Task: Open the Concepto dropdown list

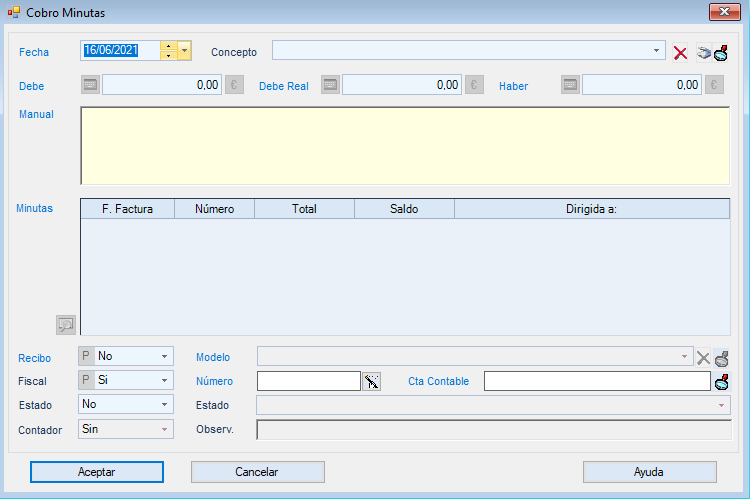Action: [656, 50]
